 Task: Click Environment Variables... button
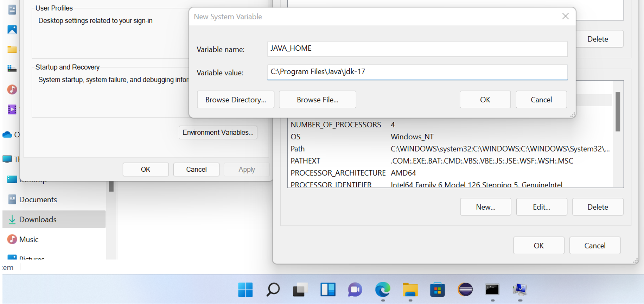pos(218,133)
